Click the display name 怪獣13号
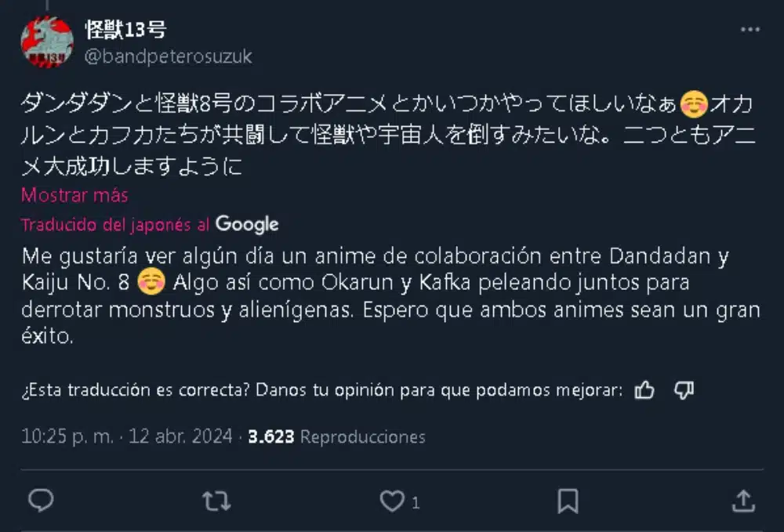Screen dimensions: 784x532 pyautogui.click(x=125, y=30)
